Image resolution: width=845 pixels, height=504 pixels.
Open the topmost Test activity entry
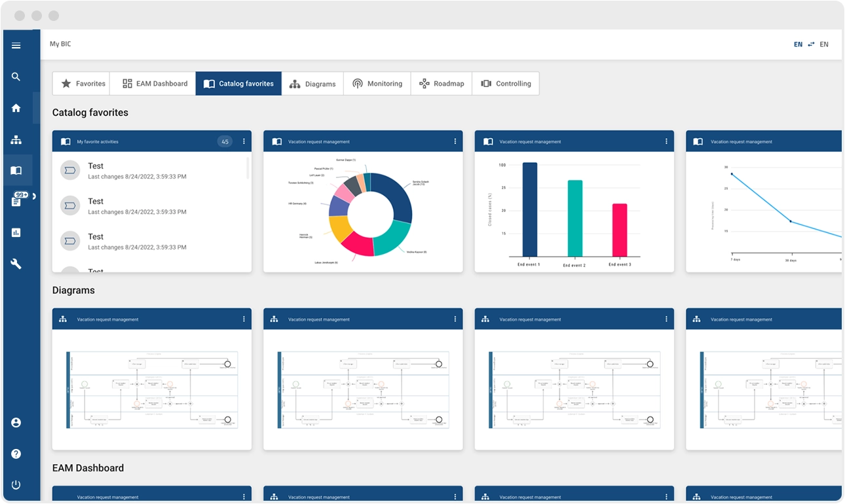click(x=149, y=171)
